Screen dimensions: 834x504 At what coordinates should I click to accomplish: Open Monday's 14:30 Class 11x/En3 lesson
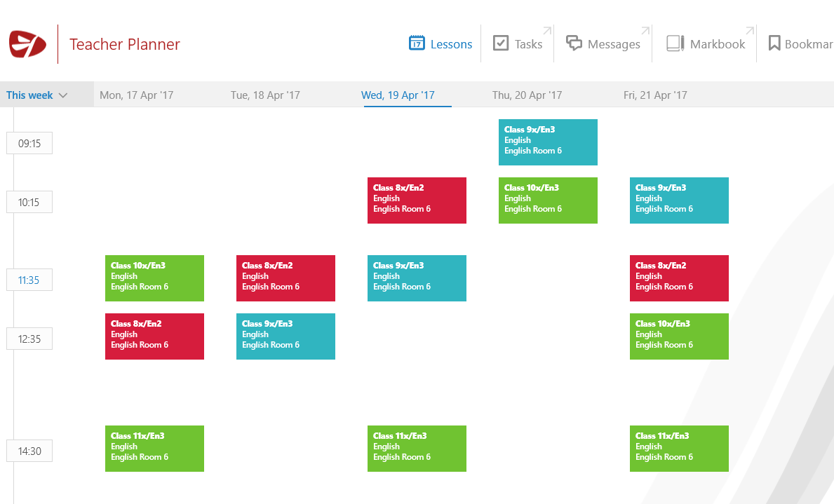click(x=154, y=449)
